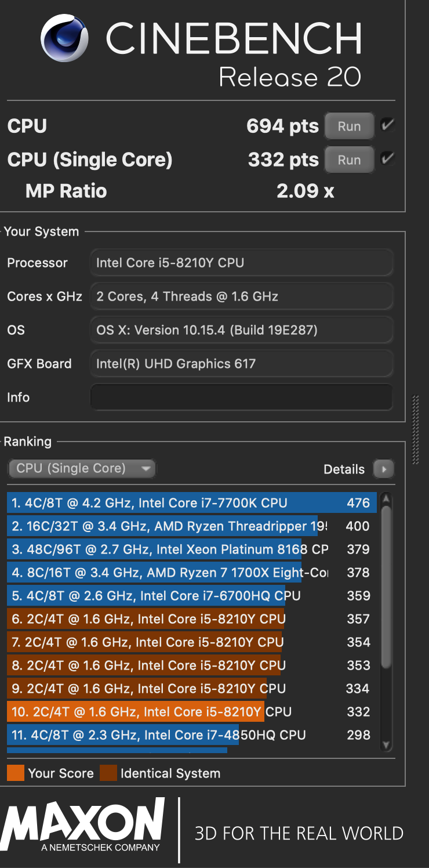Select ranking row 5 Intel Core i7-6700HQ
The height and width of the screenshot is (868, 429).
pyautogui.click(x=192, y=595)
